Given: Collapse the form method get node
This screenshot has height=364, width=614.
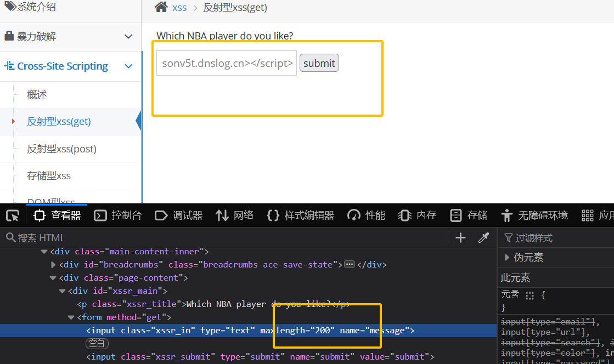Looking at the screenshot, I should [71, 317].
